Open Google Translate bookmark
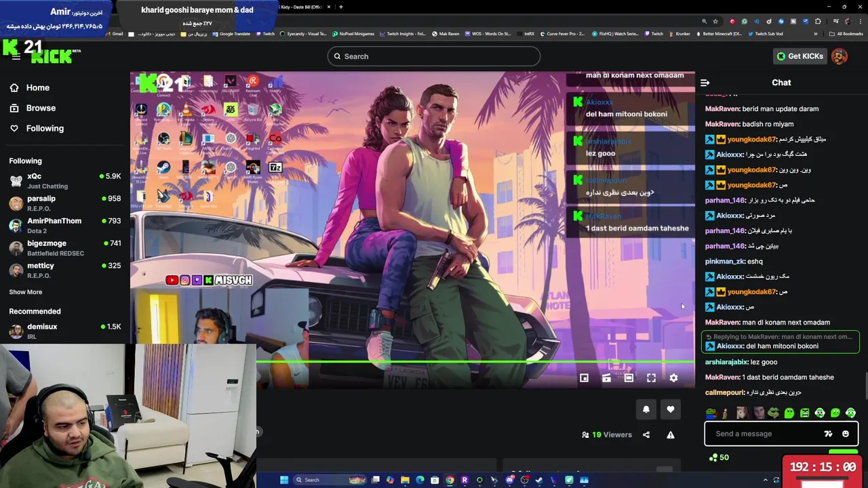The image size is (868, 488). point(231,34)
